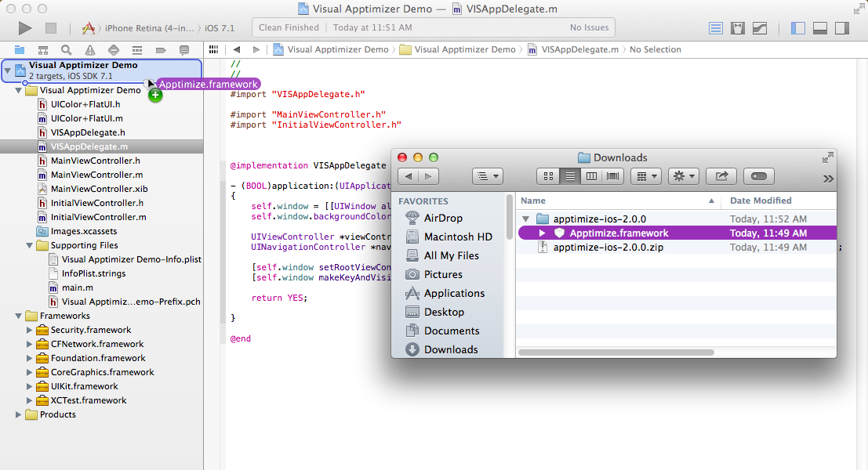868x470 pixels.
Task: Toggle the Navigator pane visibility
Action: pyautogui.click(x=798, y=28)
